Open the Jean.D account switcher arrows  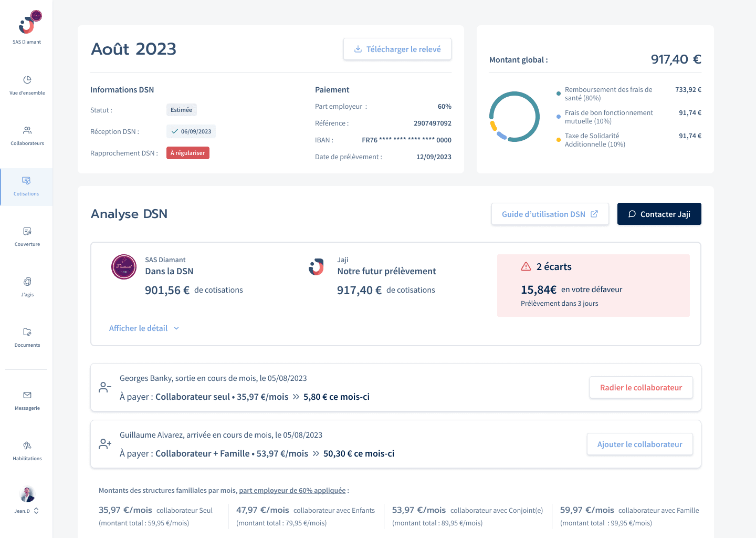pos(36,511)
